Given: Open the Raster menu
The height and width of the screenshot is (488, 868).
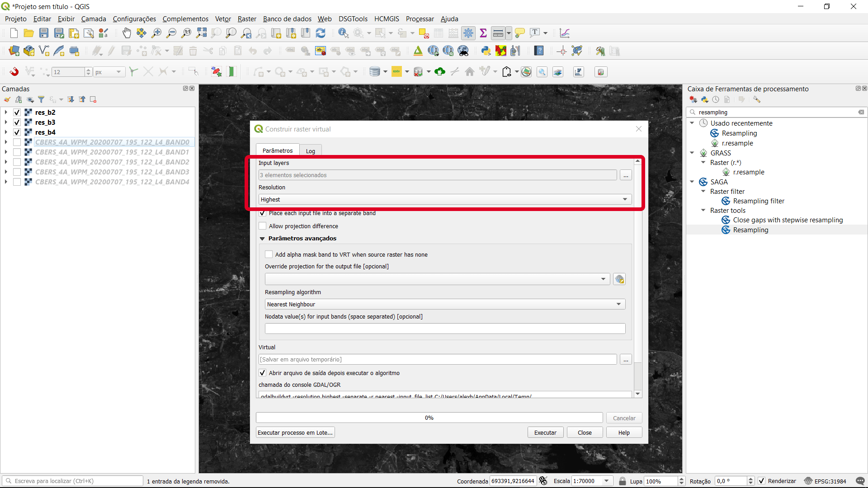Looking at the screenshot, I should tap(247, 19).
